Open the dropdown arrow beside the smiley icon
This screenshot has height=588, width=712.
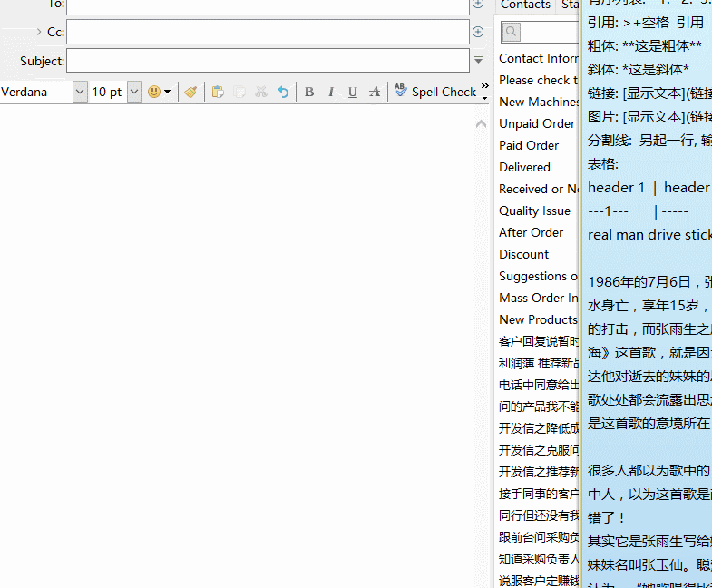tap(168, 92)
